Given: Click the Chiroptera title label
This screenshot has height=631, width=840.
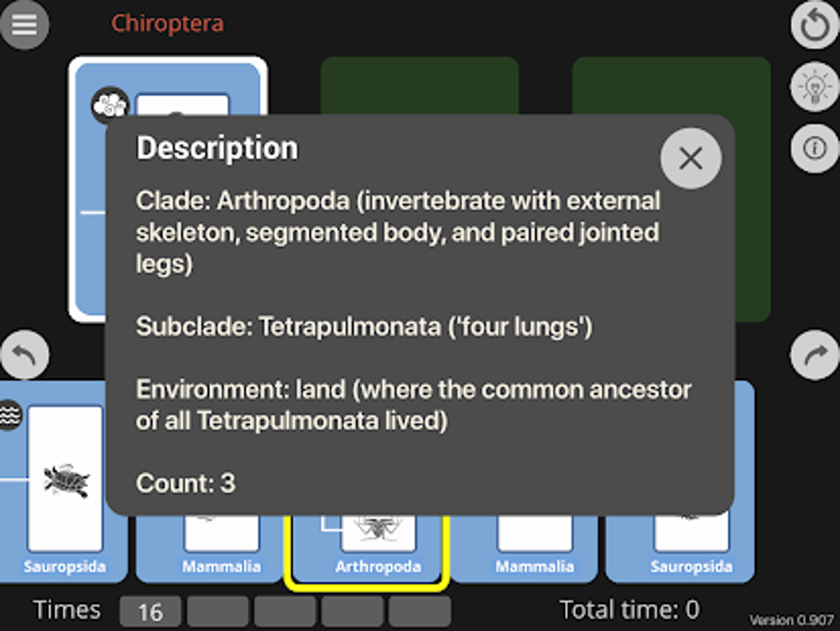Looking at the screenshot, I should (x=167, y=23).
